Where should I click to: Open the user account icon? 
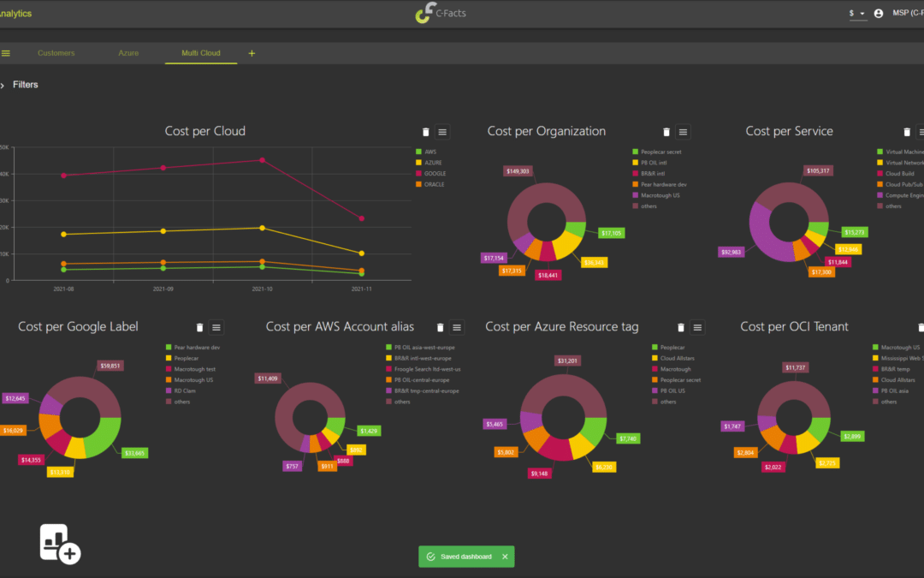click(x=879, y=13)
